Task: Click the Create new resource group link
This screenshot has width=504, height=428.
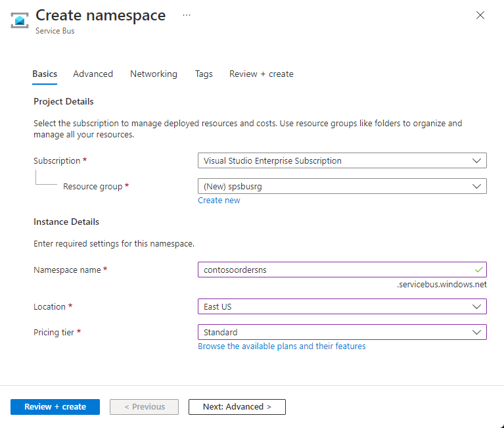Action: tap(219, 201)
